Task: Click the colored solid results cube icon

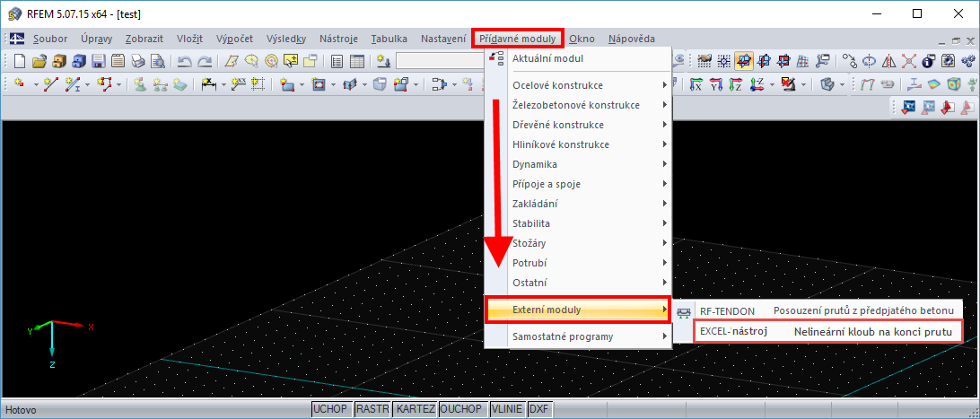Action: coord(953,84)
